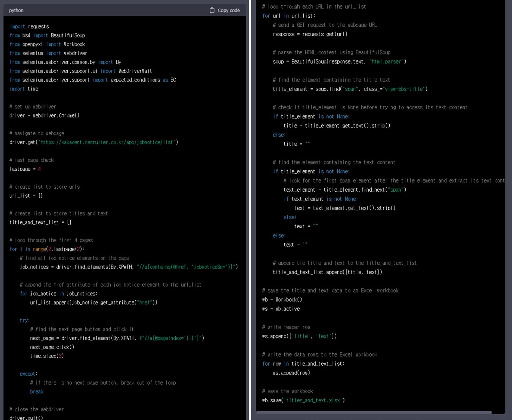Click the Copy code clipboard icon
This screenshot has height=420, width=512.
point(212,10)
